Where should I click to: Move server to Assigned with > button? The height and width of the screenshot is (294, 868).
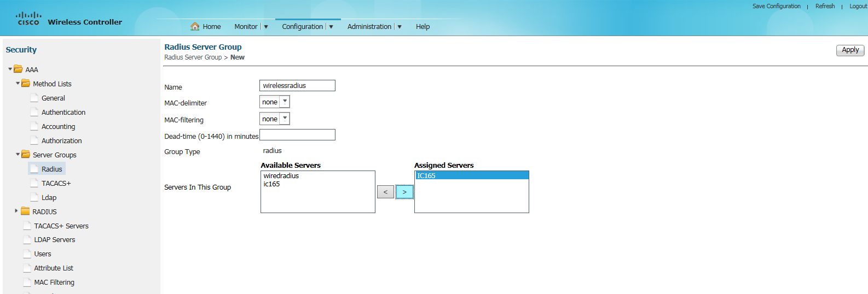[404, 192]
